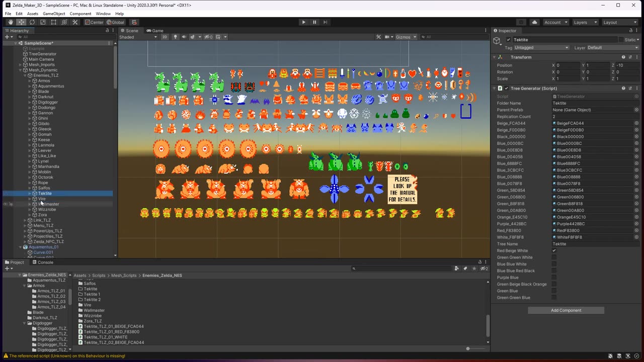Uncheck the Red Beige White checkbox
Viewport: 644px width, 362px height.
554,251
